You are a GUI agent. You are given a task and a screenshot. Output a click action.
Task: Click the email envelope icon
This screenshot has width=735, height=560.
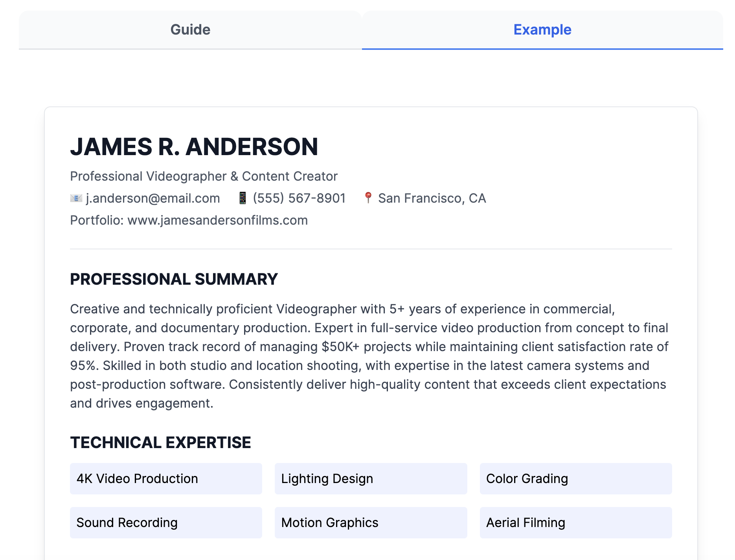tap(76, 198)
